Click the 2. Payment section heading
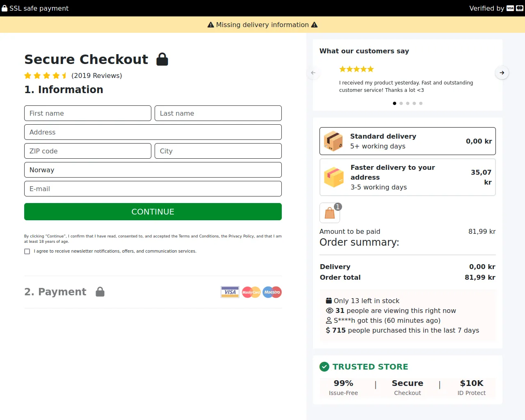Image resolution: width=525 pixels, height=420 pixels. tap(55, 292)
